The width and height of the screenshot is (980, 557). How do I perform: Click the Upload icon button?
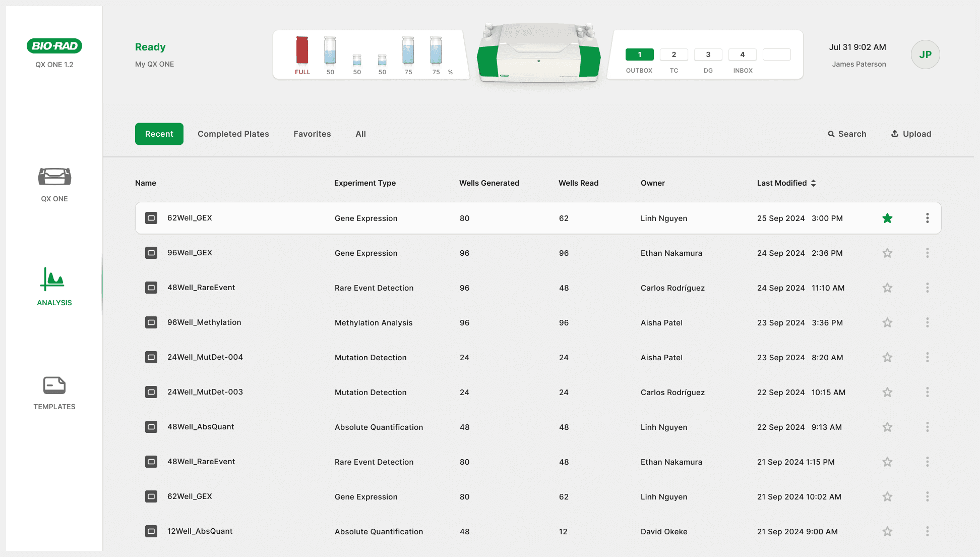911,134
